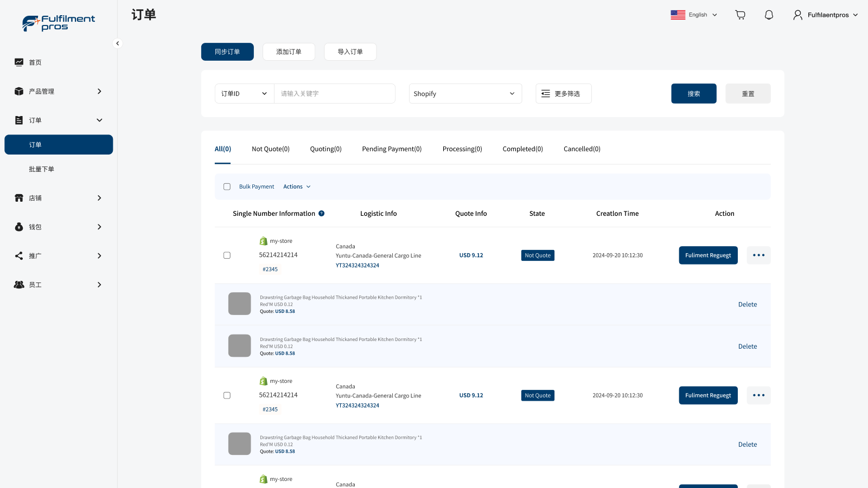The image size is (868, 488).
Task: Click the 产品管理 product box icon
Action: (19, 91)
